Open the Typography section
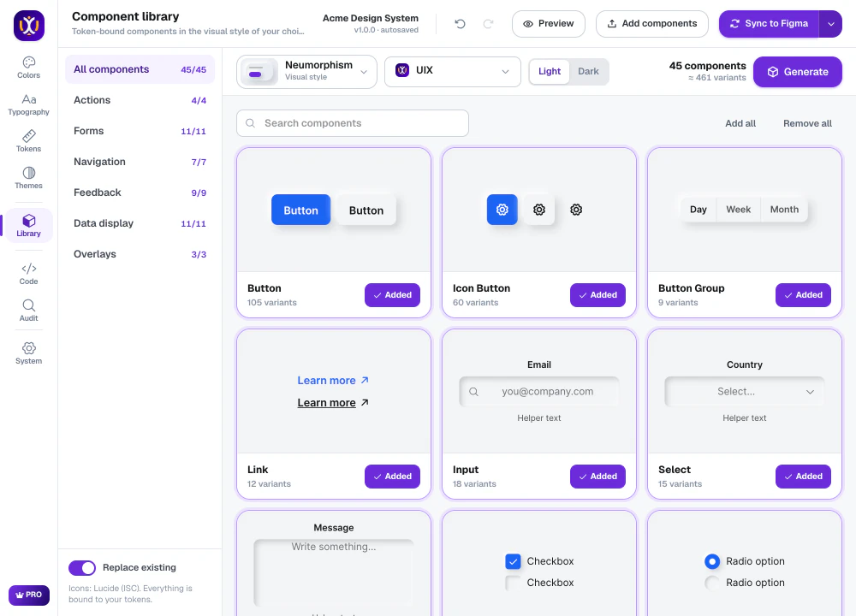856x616 pixels. tap(28, 104)
